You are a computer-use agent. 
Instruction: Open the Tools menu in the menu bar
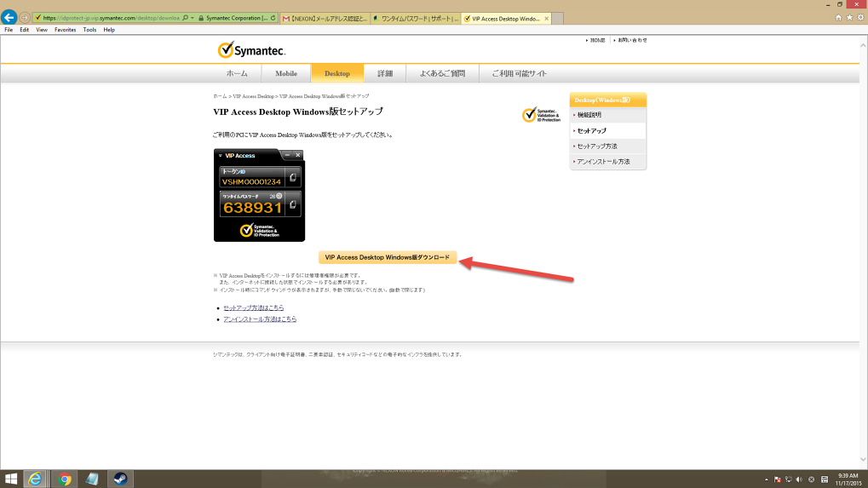[x=89, y=30]
